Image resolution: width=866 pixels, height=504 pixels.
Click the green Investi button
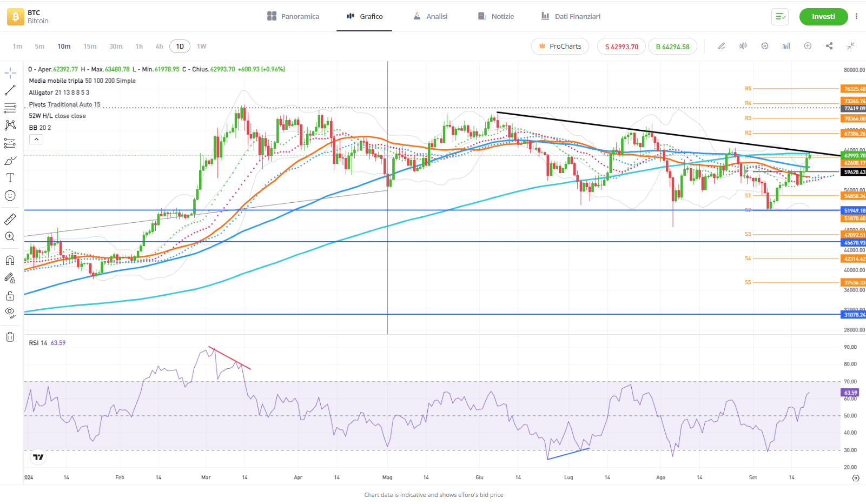(x=823, y=17)
